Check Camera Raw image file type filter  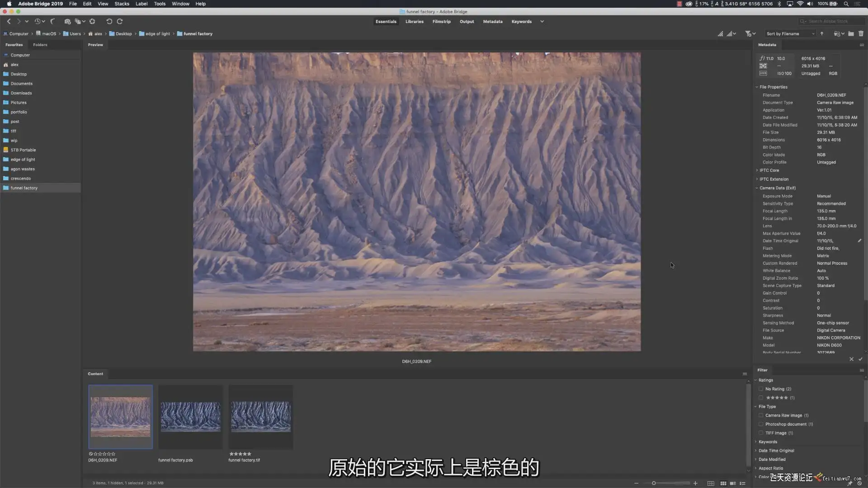761,415
